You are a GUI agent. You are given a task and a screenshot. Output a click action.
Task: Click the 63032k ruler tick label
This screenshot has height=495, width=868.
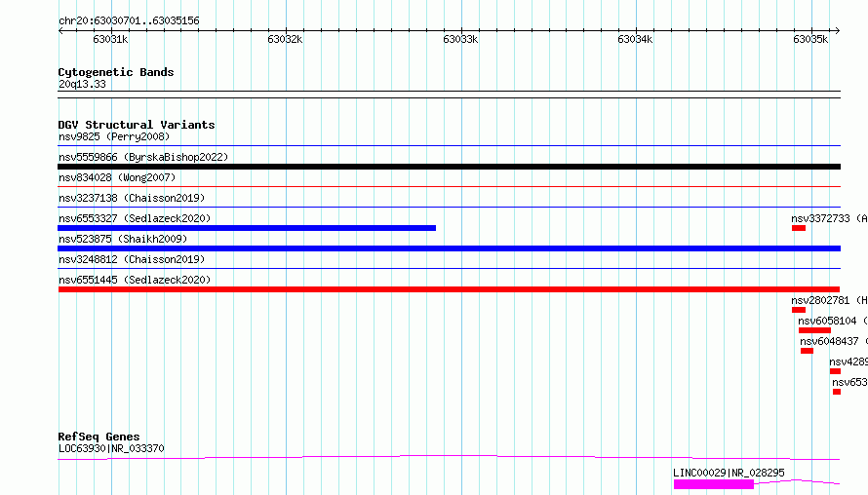point(285,39)
